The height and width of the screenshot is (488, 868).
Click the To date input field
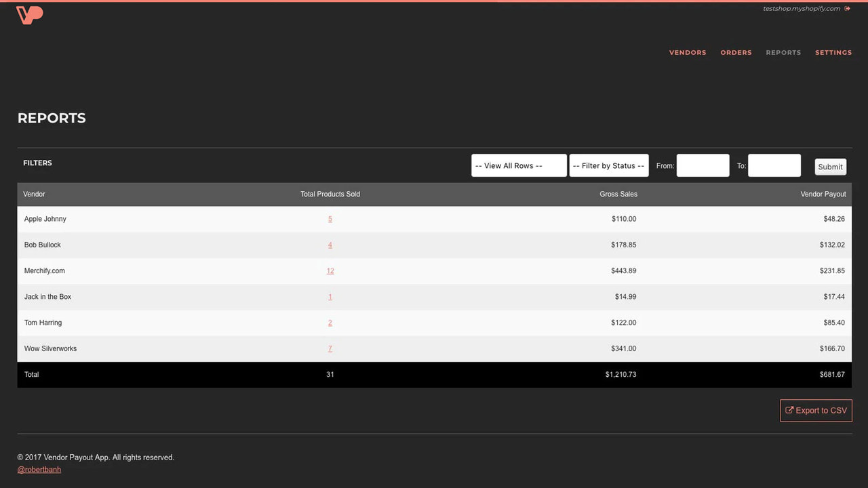coord(774,165)
